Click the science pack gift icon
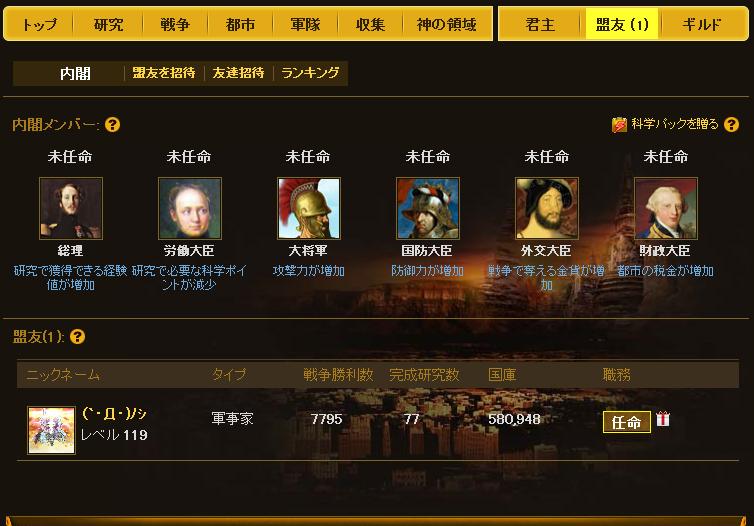 (x=619, y=125)
